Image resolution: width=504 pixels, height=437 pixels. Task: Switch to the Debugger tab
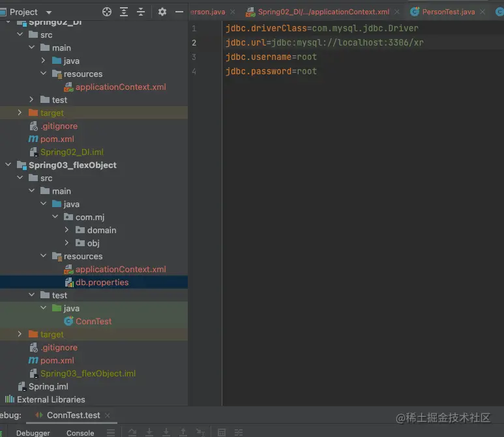[x=33, y=433]
